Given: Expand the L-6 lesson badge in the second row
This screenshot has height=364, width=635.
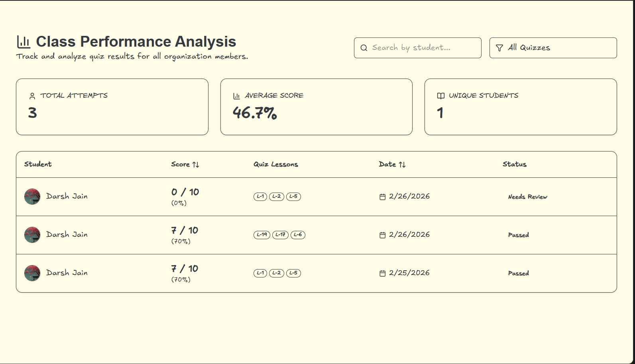Looking at the screenshot, I should (298, 235).
